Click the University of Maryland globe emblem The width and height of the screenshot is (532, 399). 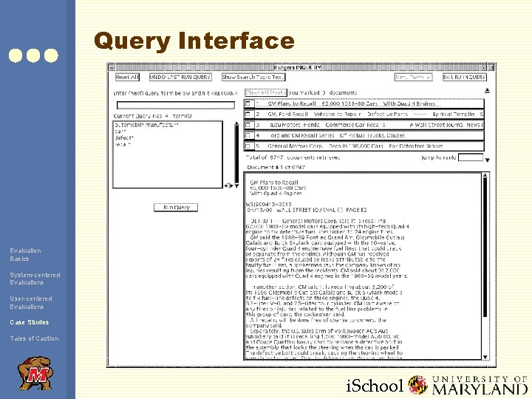coord(417,385)
